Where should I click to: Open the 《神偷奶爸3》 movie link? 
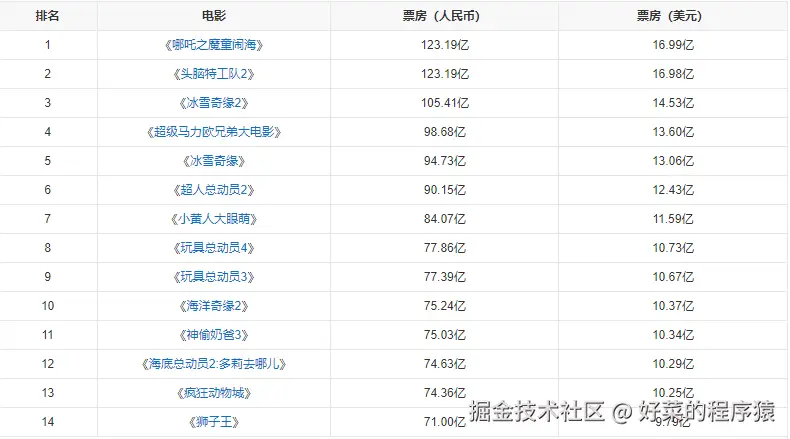[x=213, y=335]
